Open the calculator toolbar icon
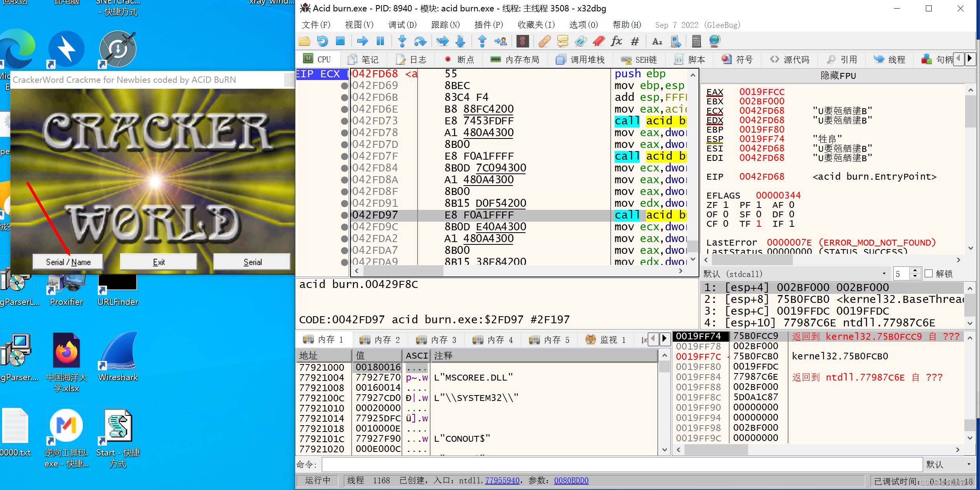Viewport: 980px width, 490px height. coord(696,41)
